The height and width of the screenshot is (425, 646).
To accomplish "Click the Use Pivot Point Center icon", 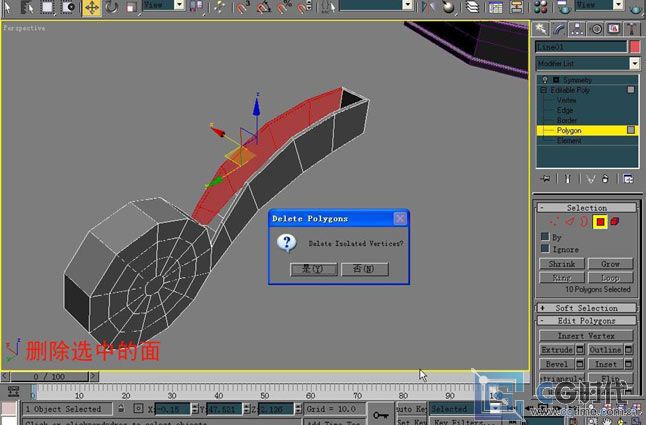I will pos(196,7).
